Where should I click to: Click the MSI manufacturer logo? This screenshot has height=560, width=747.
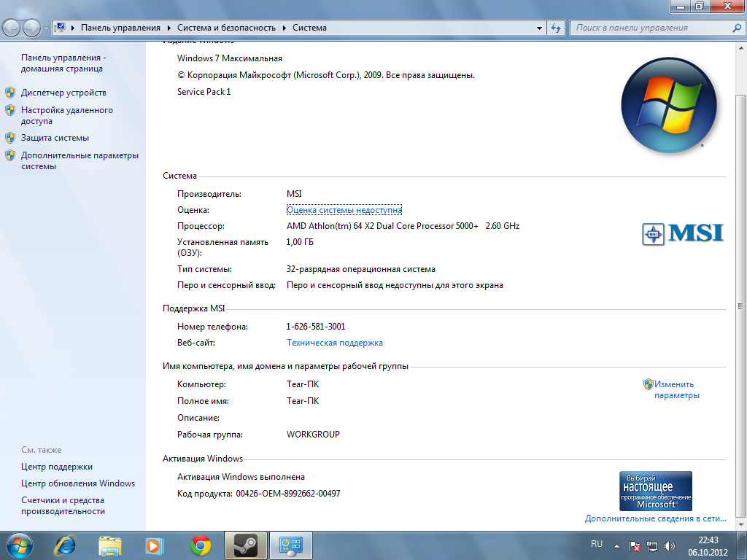(x=683, y=234)
